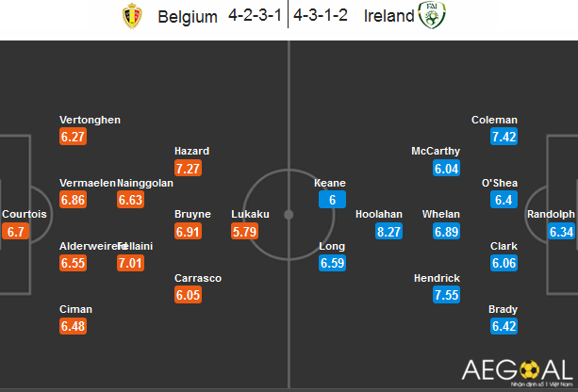Click player name Keane
578x392 pixels.
click(330, 183)
